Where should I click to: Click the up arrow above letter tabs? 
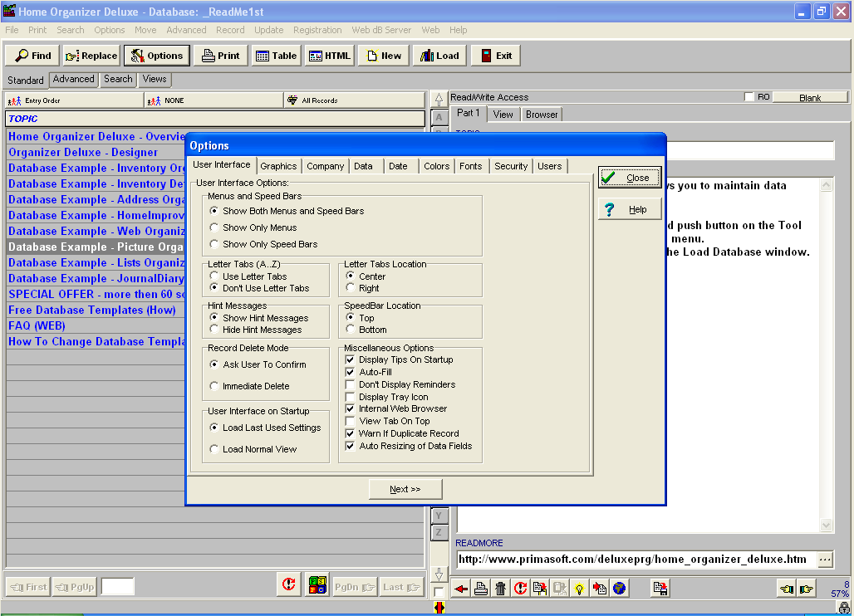(439, 100)
